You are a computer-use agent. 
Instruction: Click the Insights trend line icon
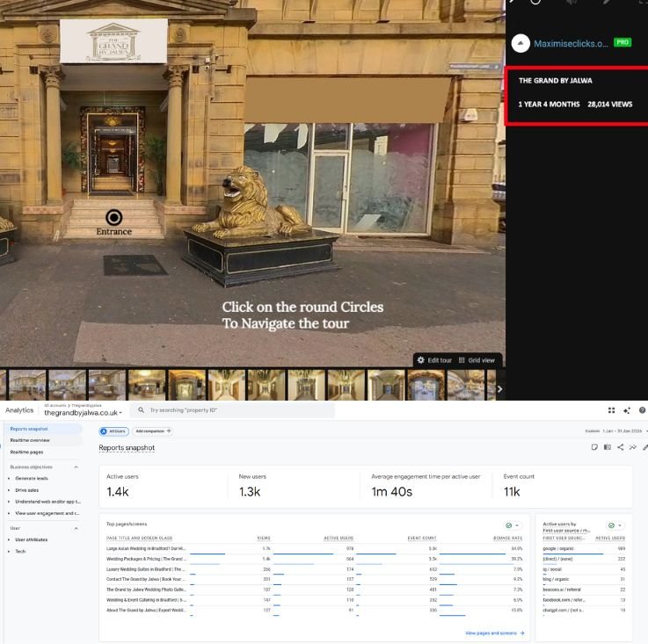click(x=632, y=447)
